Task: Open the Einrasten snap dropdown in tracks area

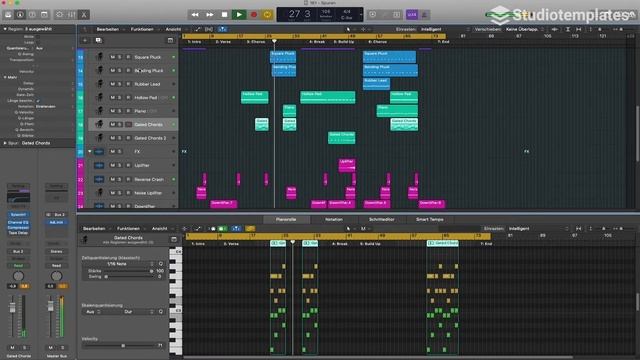Action: tap(444, 29)
